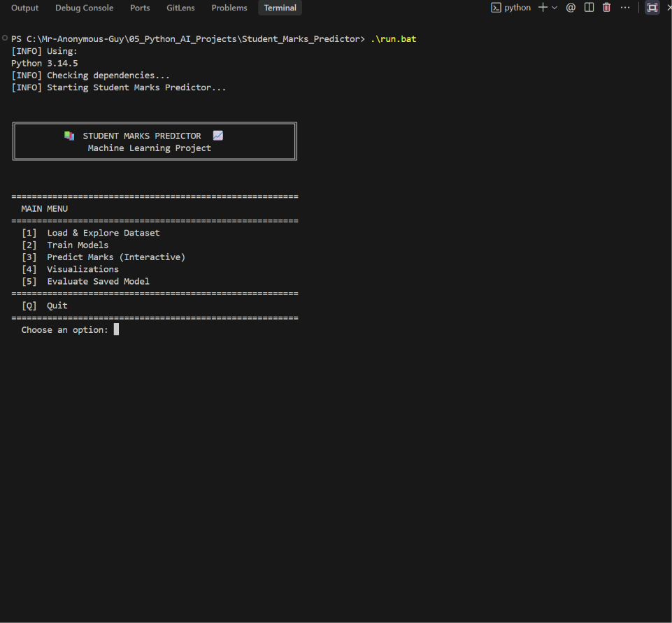Click the Starting Student Marks Predictor line

click(x=118, y=87)
